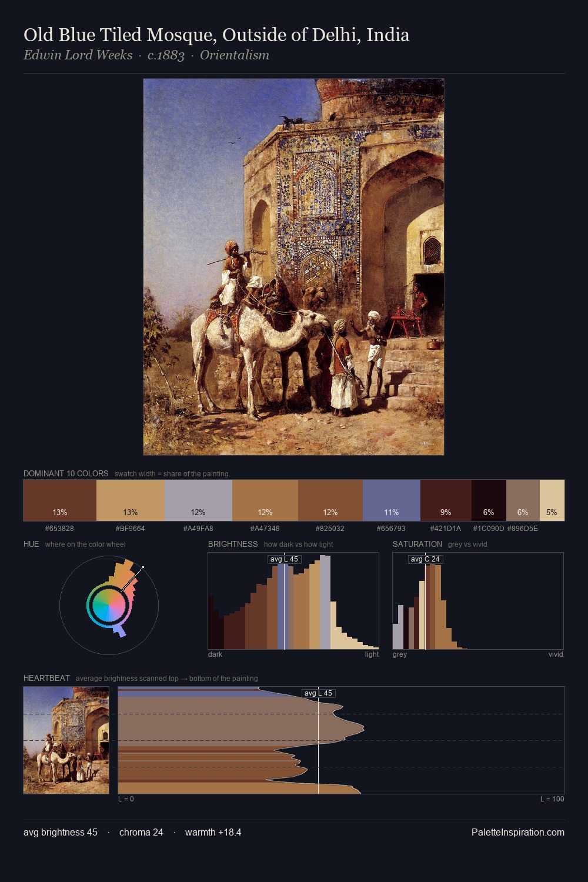This screenshot has height=882, width=588.
Task: Click the hex code text #421D1A
Action: (x=446, y=529)
